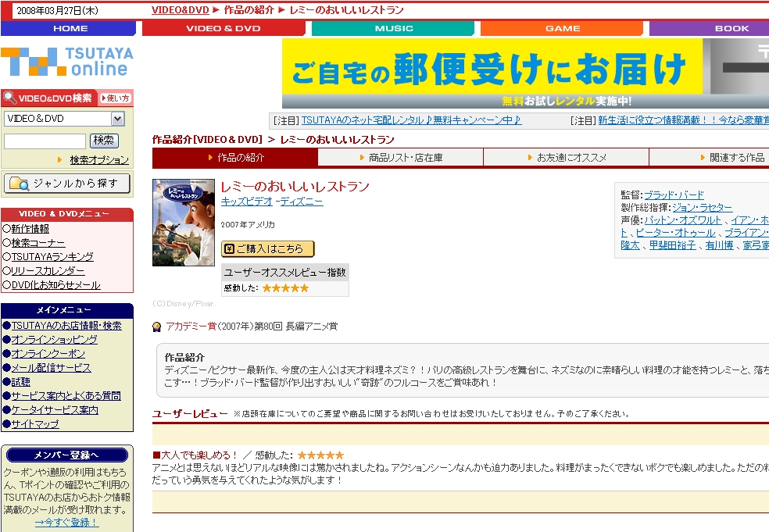
Task: Open the TSUTAYAランキング menu link
Action: pos(52,257)
